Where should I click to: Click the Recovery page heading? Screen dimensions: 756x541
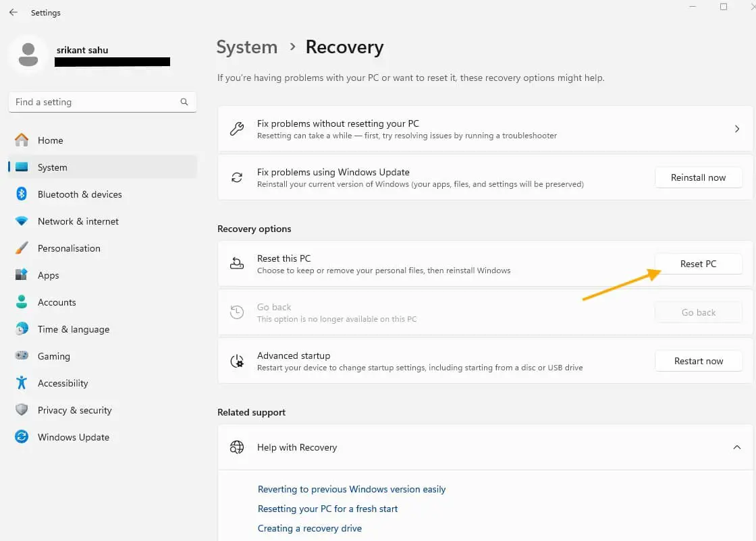coord(345,47)
